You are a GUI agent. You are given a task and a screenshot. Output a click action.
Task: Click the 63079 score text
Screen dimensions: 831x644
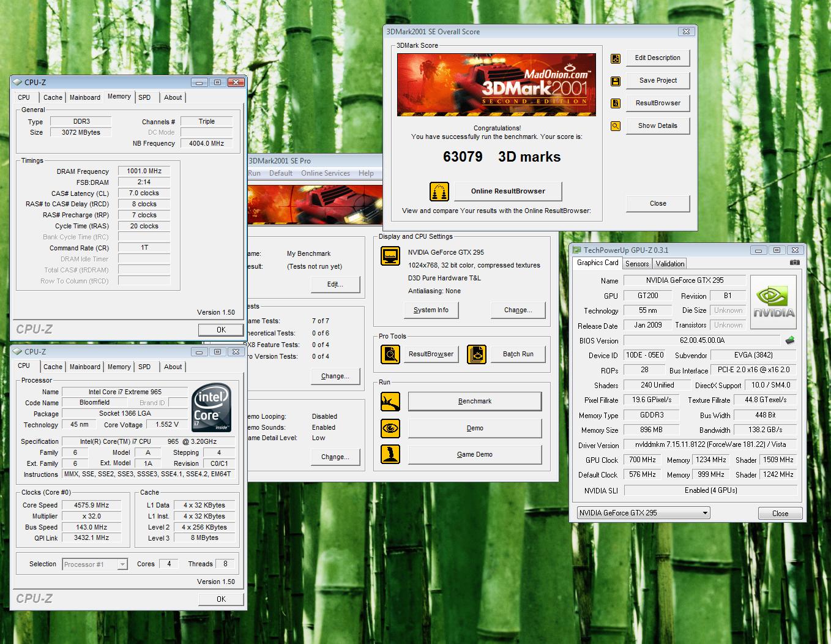point(463,157)
